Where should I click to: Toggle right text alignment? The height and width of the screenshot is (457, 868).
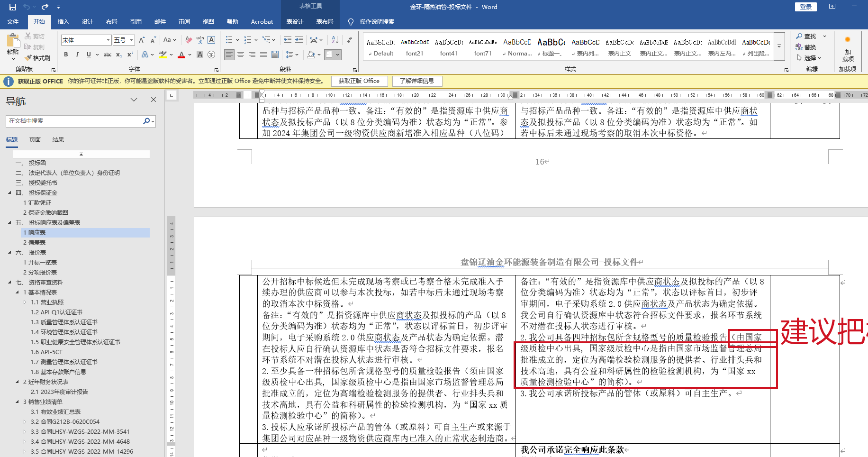click(252, 55)
